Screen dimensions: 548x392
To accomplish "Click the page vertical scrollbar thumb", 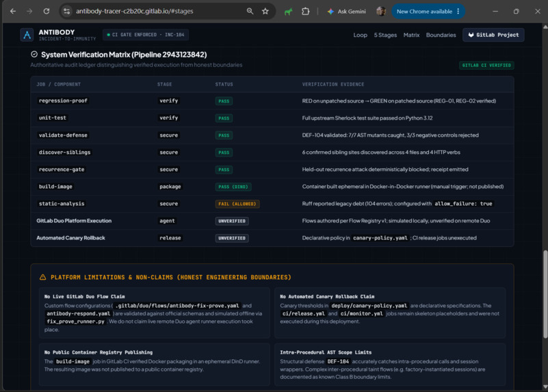I will tap(545, 294).
